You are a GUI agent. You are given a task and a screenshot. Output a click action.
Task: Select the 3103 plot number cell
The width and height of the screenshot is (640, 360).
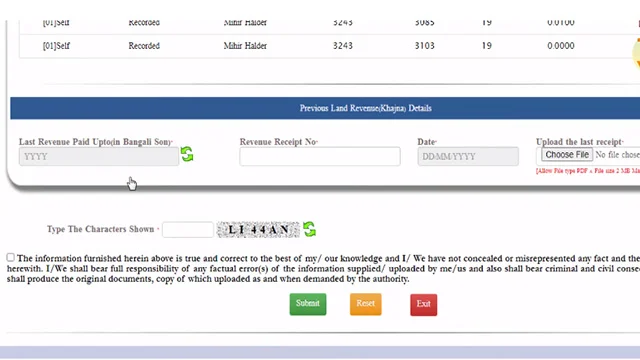coord(424,46)
